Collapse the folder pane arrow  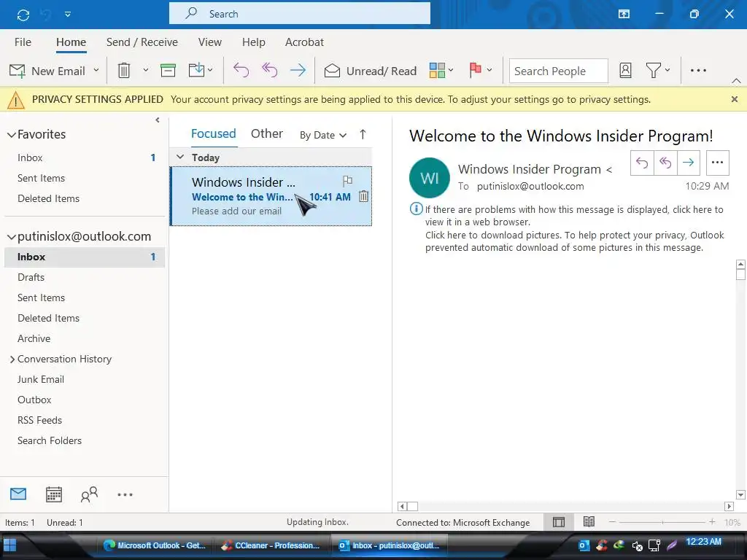coord(158,120)
